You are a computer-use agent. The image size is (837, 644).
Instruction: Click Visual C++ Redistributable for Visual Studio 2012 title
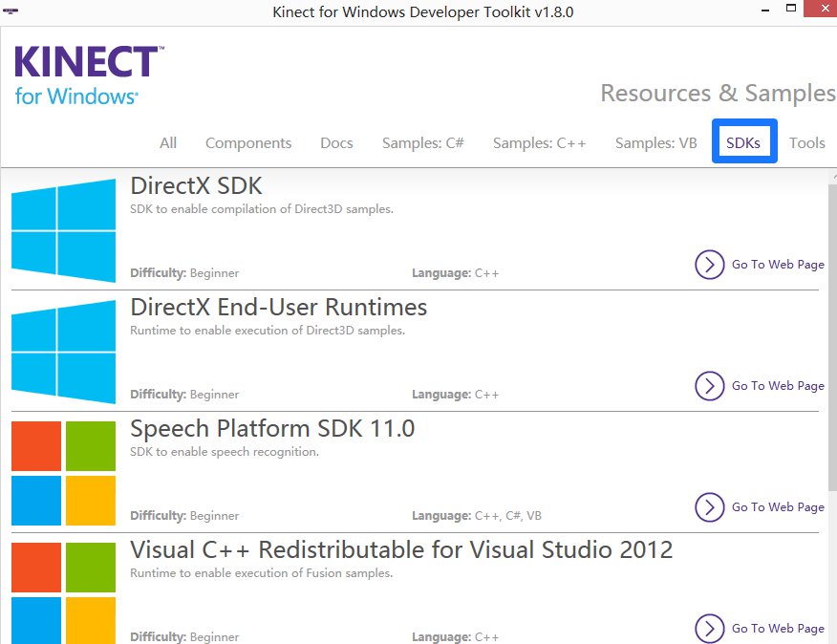coord(401,549)
